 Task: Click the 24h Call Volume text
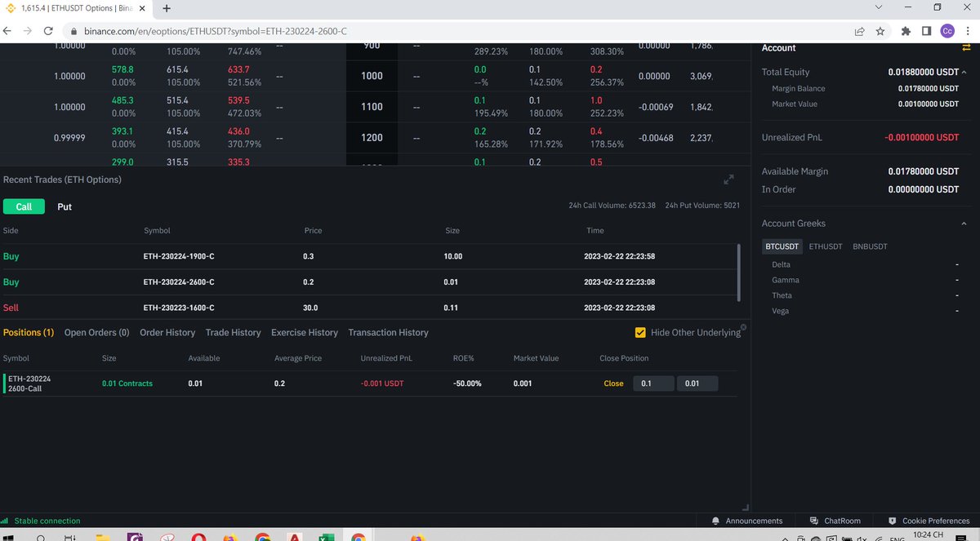click(x=612, y=206)
